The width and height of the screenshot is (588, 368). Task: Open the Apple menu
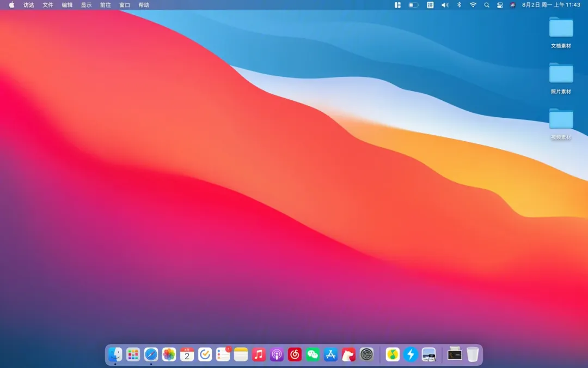click(11, 5)
